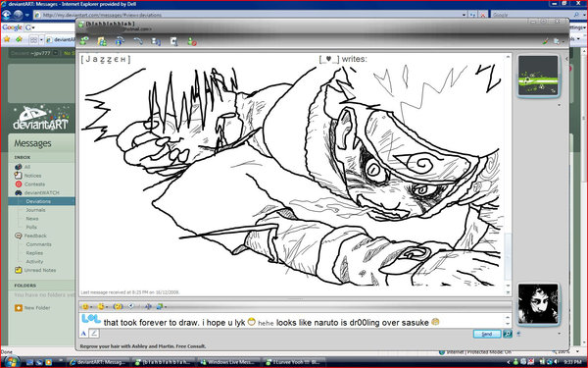The image size is (588, 368).
Task: Click the Send button
Action: tap(487, 334)
